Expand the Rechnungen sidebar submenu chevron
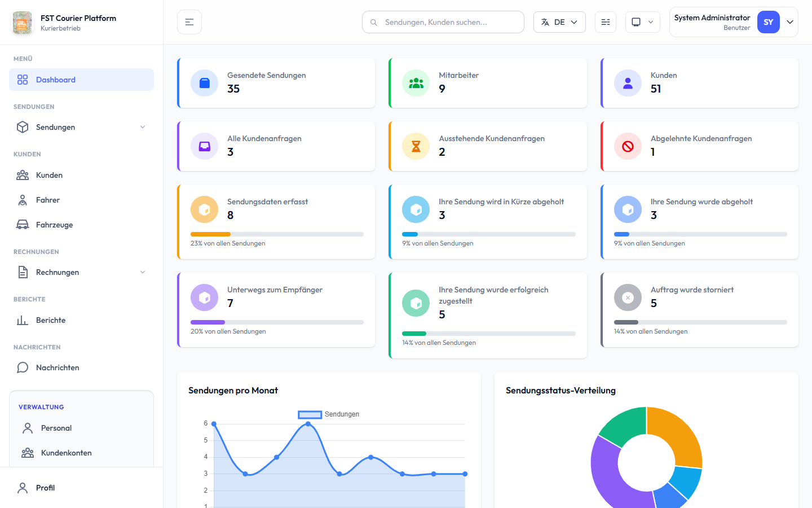The width and height of the screenshot is (812, 508). 143,272
